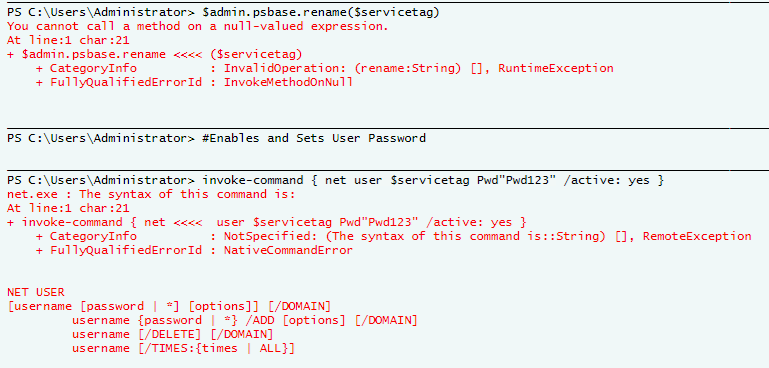This screenshot has height=368, width=769.
Task: Click the first 'At line:1 char:21' line
Action: (68, 40)
